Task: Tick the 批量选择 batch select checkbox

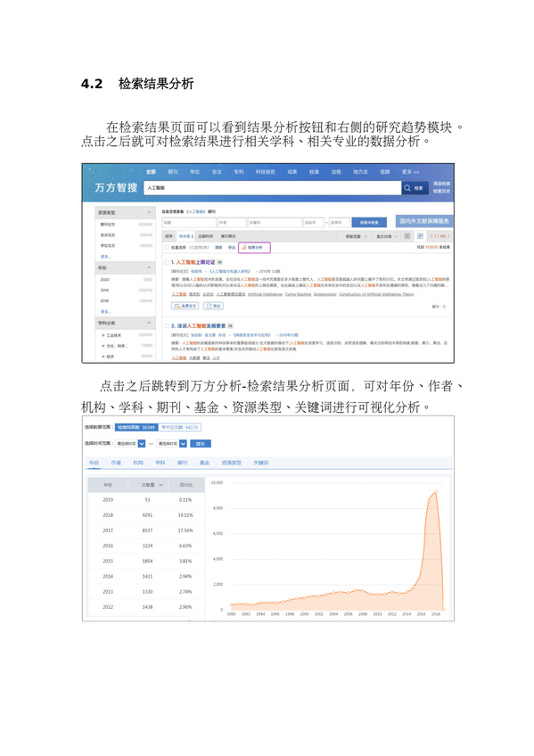Action: (167, 247)
